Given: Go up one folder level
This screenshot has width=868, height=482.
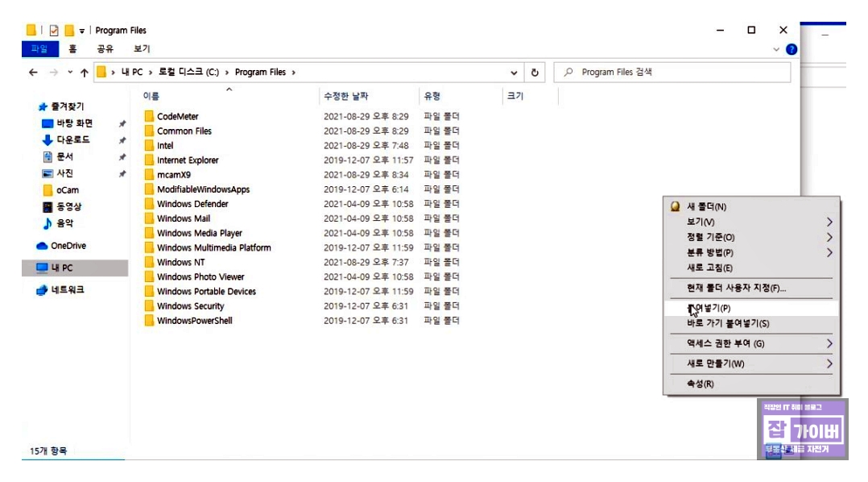Looking at the screenshot, I should point(84,72).
